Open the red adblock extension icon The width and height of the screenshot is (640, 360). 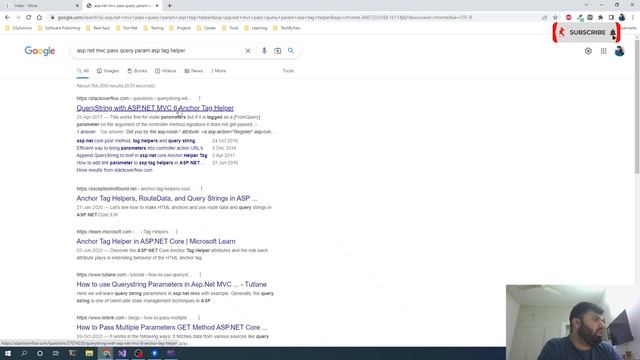(569, 18)
